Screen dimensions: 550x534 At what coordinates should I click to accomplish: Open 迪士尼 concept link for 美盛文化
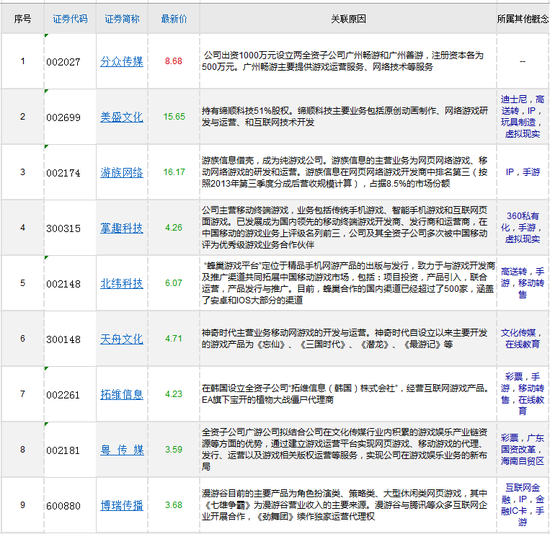[514, 99]
